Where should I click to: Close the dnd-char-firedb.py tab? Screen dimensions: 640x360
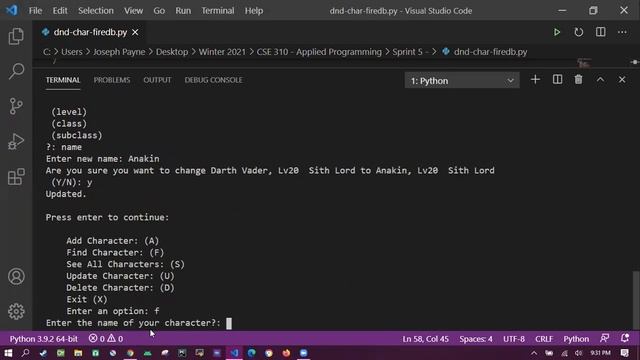pos(135,32)
